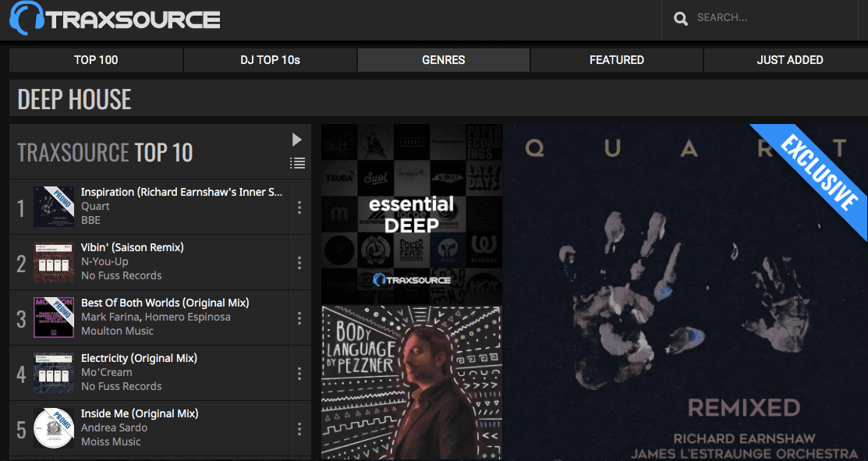Open options menu for Inspiration track
Screen dimensions: 868x461
(299, 207)
